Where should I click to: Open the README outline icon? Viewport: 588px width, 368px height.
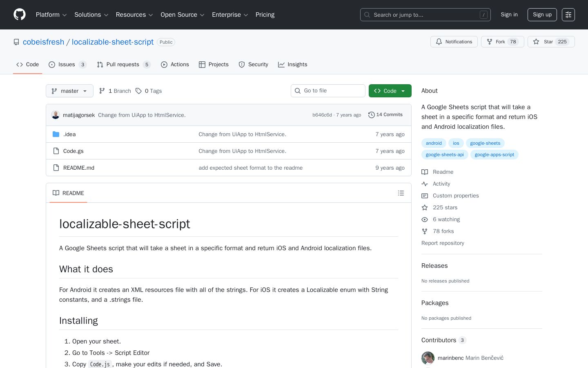(401, 193)
